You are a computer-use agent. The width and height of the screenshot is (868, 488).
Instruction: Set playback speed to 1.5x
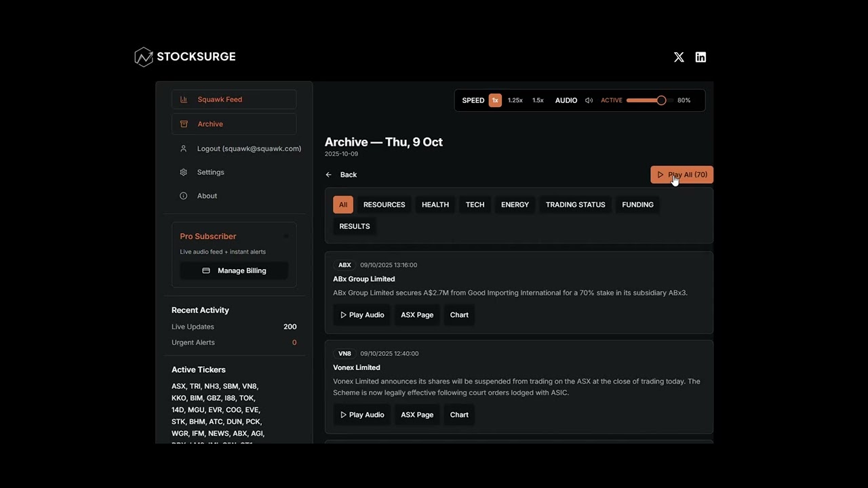coord(538,100)
